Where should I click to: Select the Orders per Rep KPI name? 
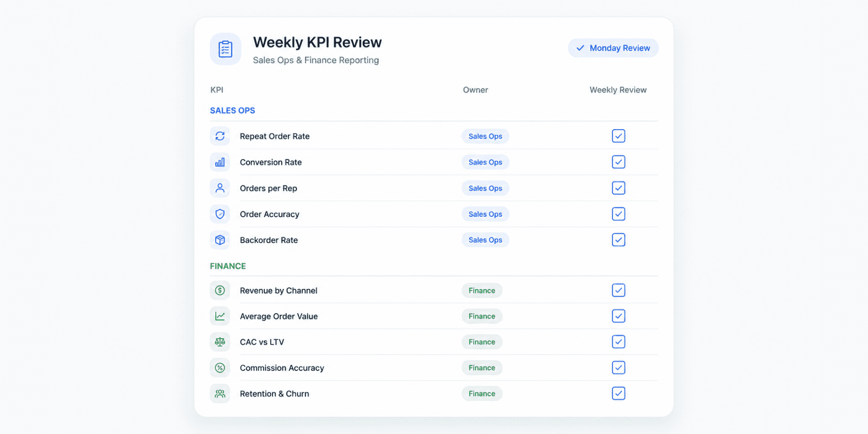point(268,188)
